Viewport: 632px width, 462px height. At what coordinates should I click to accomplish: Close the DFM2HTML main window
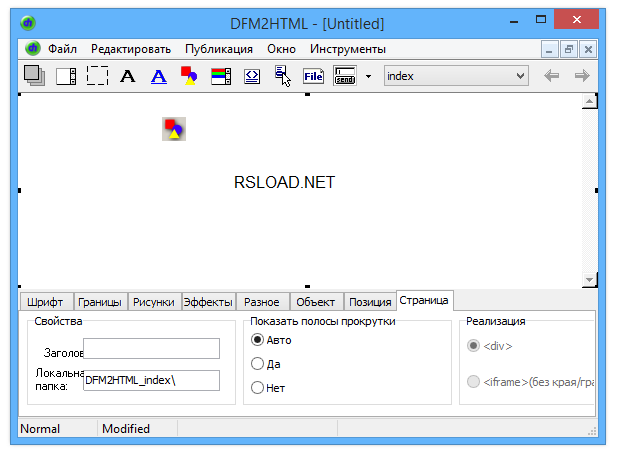tap(577, 19)
